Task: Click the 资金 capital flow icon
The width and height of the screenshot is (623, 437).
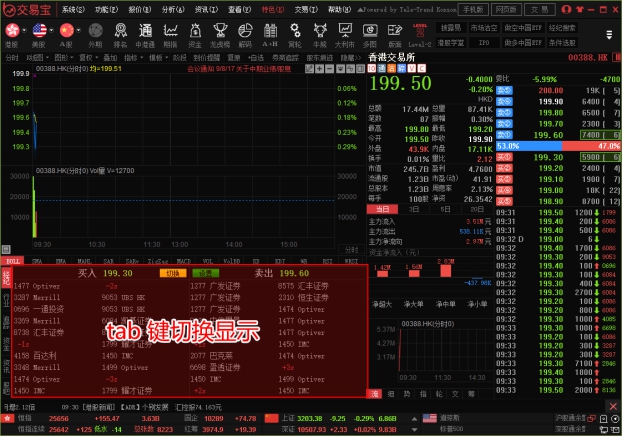Action: click(x=196, y=33)
